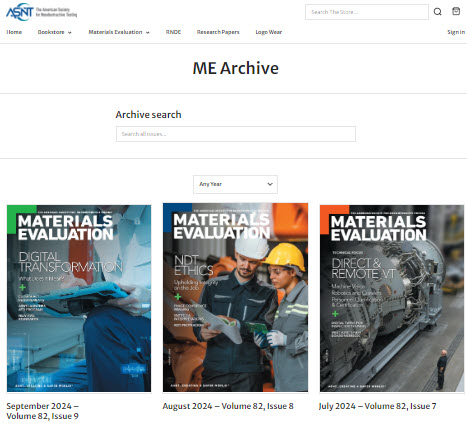Click into the Archive search field
Viewport: 467px width, 425px height.
point(236,134)
